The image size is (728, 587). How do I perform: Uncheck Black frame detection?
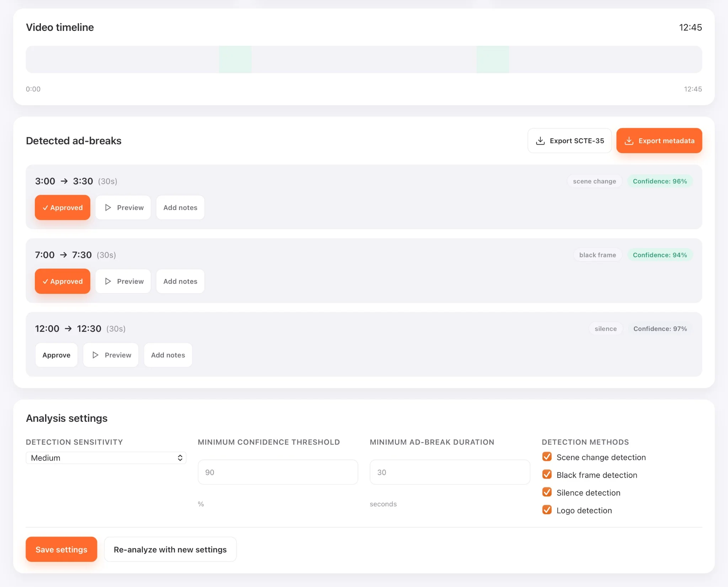click(547, 474)
